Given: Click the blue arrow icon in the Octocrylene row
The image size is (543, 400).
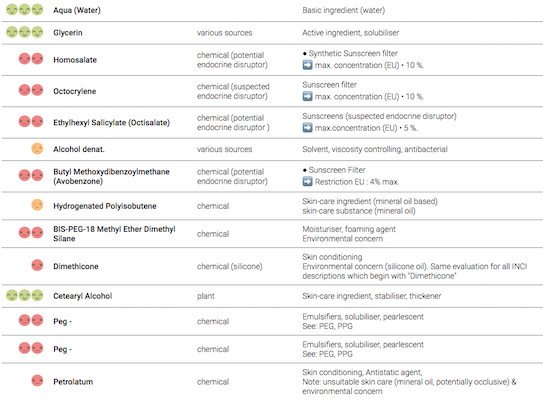Looking at the screenshot, I should [307, 96].
